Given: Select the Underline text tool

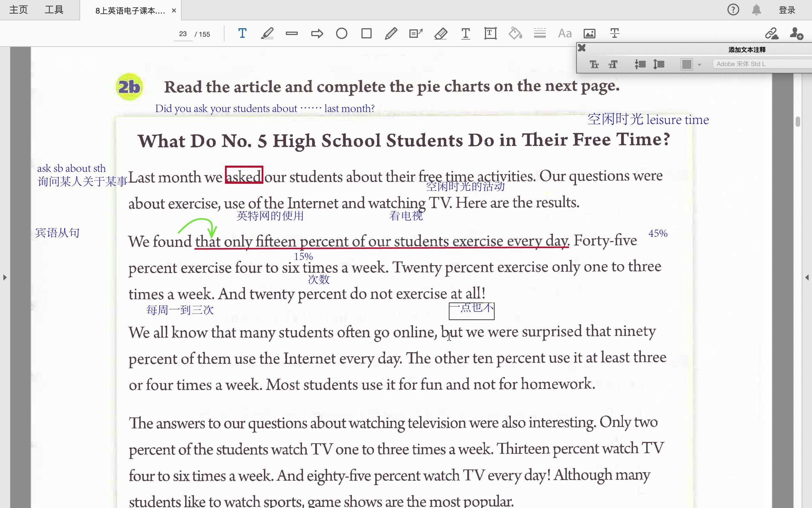Looking at the screenshot, I should 466,34.
